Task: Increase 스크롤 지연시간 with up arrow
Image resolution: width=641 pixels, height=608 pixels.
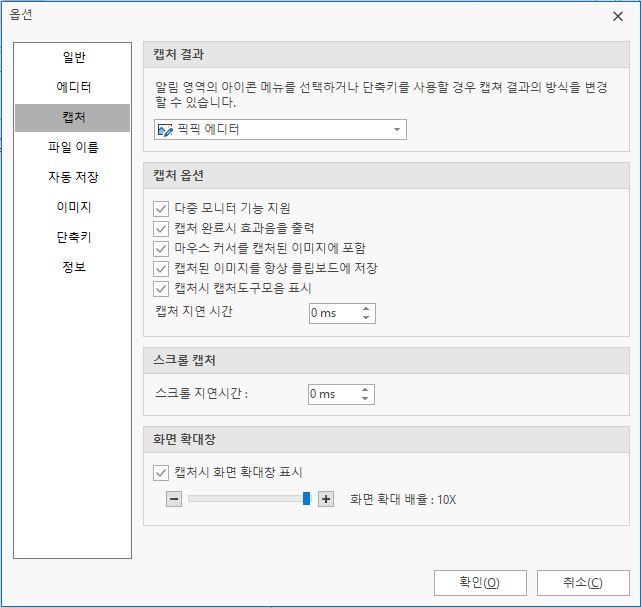Action: tap(365, 390)
